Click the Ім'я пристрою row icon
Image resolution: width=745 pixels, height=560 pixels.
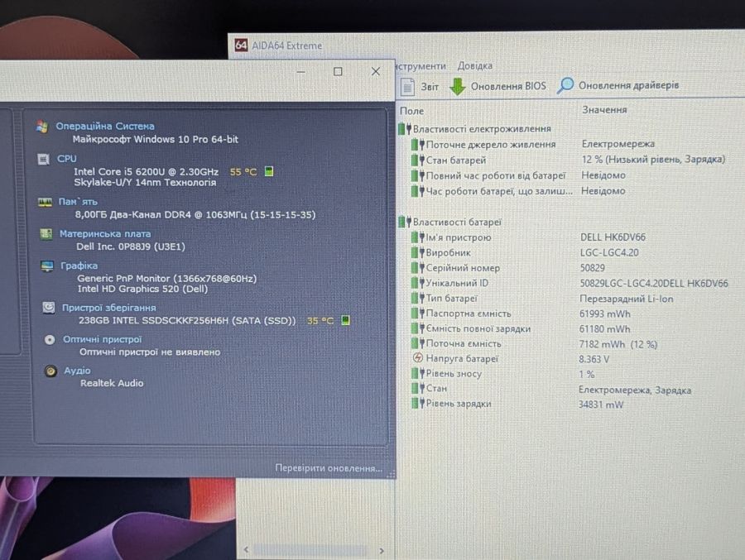click(x=418, y=237)
